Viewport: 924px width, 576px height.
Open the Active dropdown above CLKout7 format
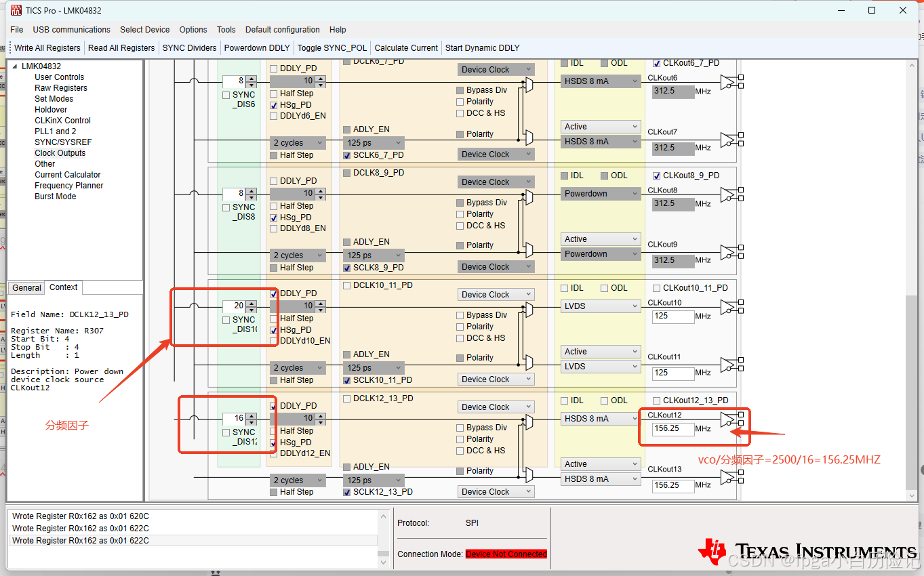[601, 127]
